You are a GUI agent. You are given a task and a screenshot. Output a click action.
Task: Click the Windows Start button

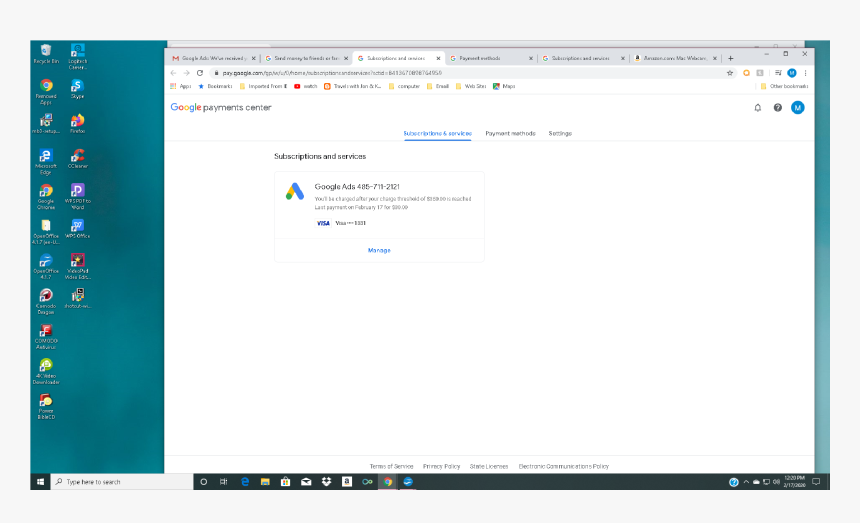pos(40,482)
